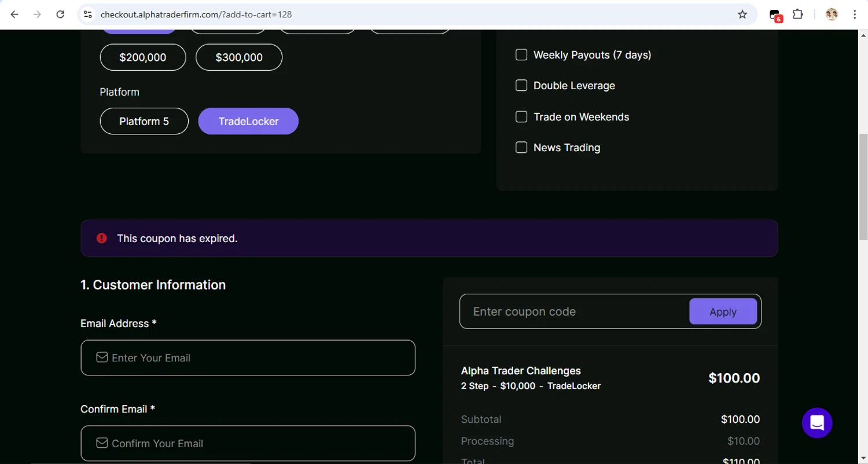
Task: Click the red coupon error icon
Action: click(102, 238)
